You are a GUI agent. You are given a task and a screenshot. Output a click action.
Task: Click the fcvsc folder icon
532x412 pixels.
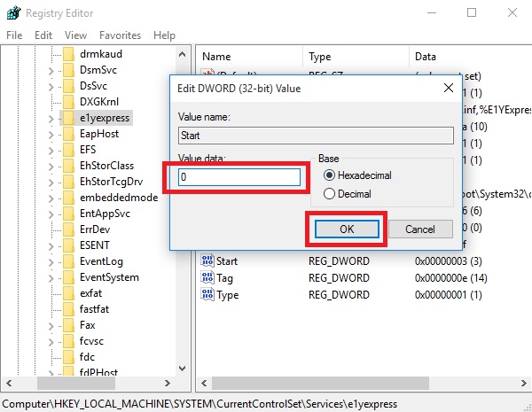(x=68, y=341)
